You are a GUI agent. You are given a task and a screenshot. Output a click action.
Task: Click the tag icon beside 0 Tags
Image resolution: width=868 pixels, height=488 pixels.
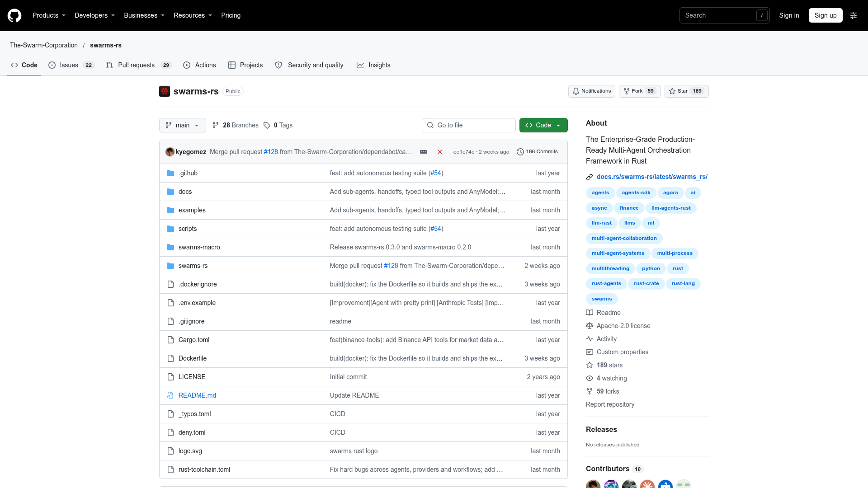pyautogui.click(x=267, y=125)
